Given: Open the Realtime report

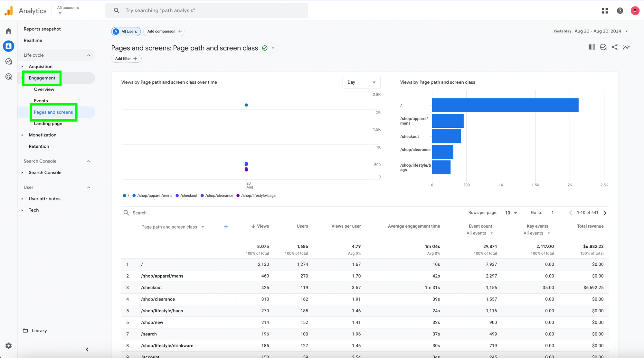Looking at the screenshot, I should click(33, 41).
